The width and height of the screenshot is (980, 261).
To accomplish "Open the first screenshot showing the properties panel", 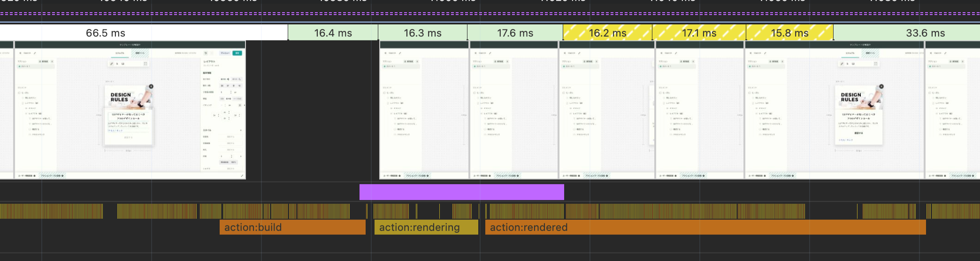I will pos(130,110).
